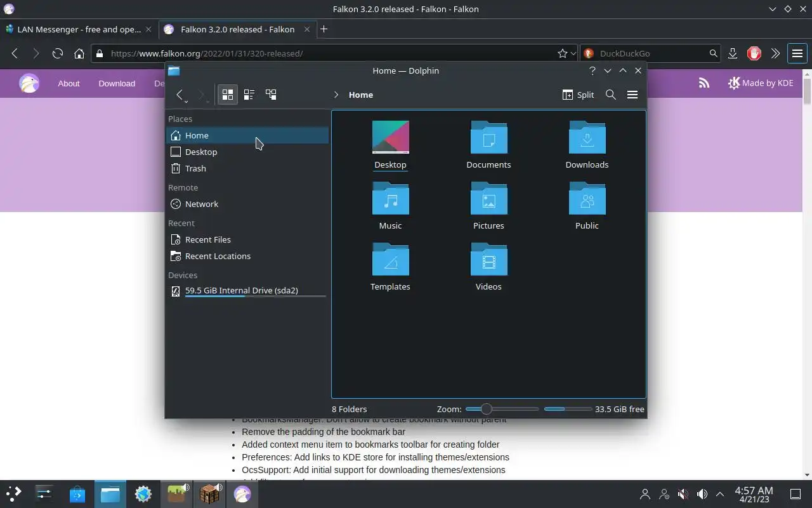Switch Dolphin to Compact view mode
Image resolution: width=812 pixels, height=508 pixels.
coord(249,95)
